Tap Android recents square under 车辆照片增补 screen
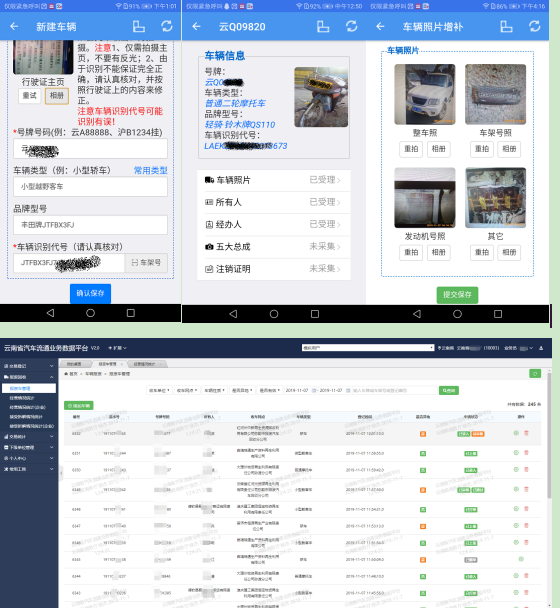Screen dimensions: 560x608 point(498,314)
